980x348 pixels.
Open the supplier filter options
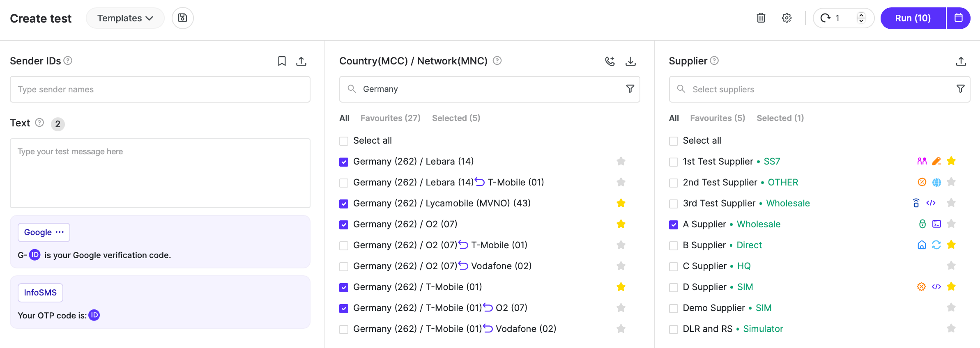pyautogui.click(x=960, y=89)
